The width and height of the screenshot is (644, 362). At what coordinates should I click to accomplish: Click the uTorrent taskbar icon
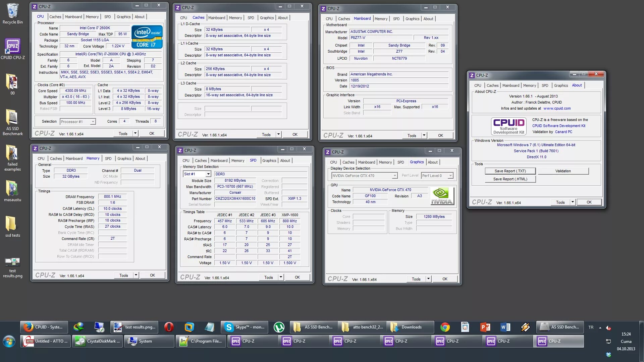click(279, 327)
